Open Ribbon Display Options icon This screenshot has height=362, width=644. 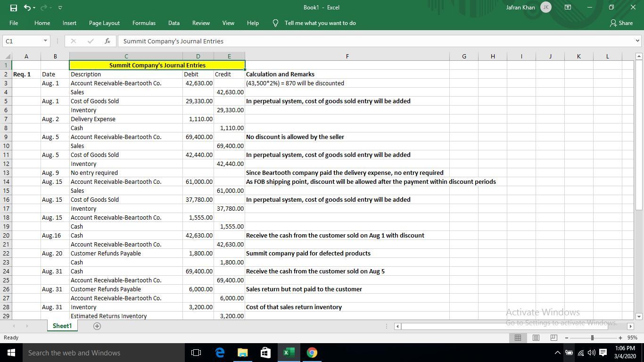(568, 8)
